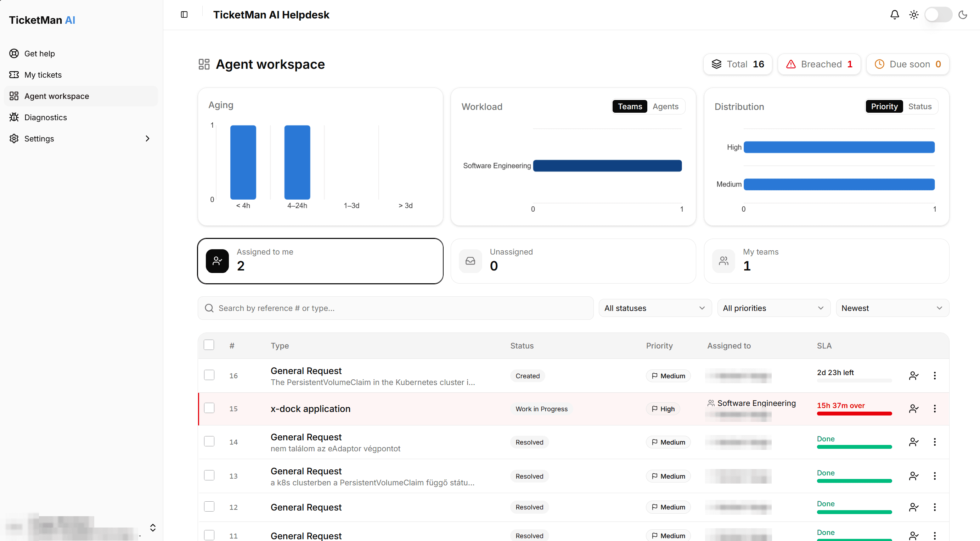The image size is (980, 541).
Task: Click the High priority distribution bar
Action: (x=839, y=147)
